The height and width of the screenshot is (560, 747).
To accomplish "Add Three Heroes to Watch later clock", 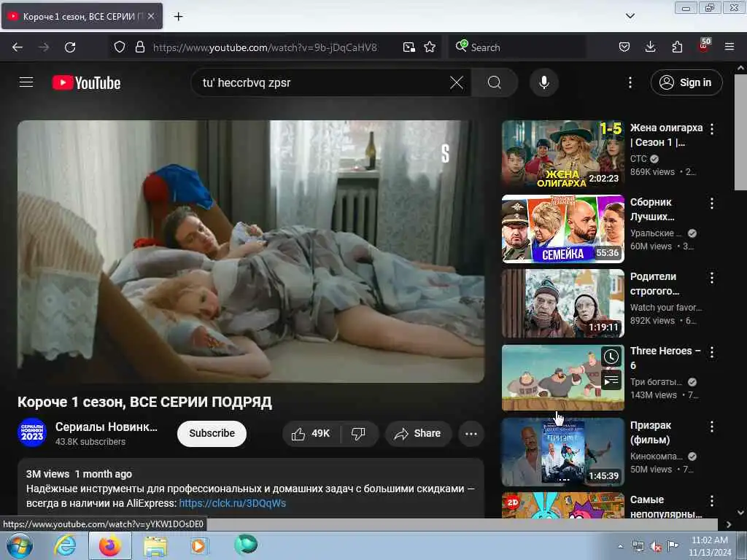I will [611, 357].
